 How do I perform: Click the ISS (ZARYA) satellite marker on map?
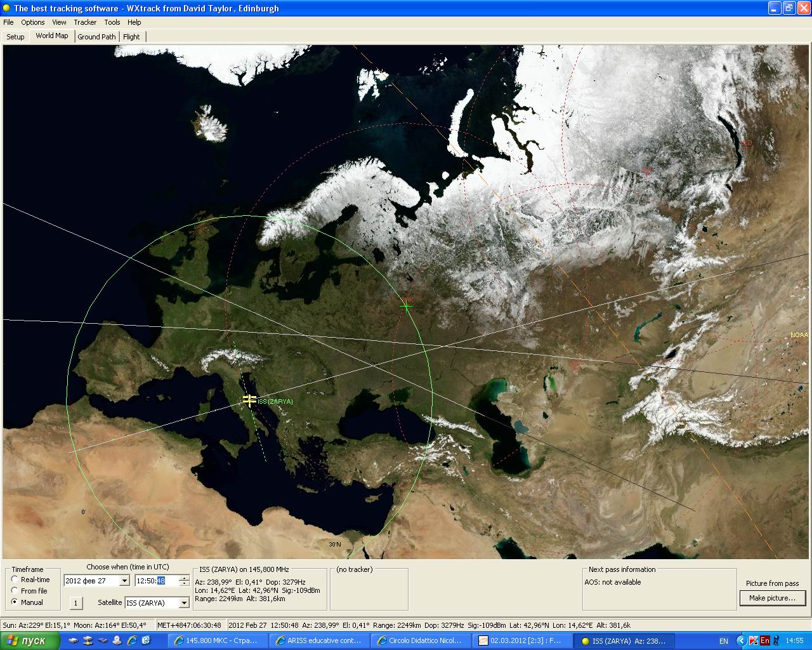[x=249, y=400]
